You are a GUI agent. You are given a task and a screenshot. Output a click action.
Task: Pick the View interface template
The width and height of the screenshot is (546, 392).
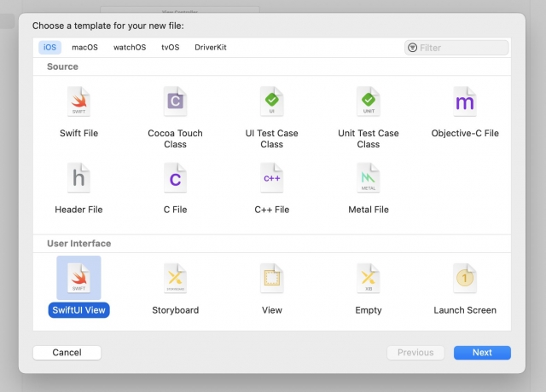271,280
